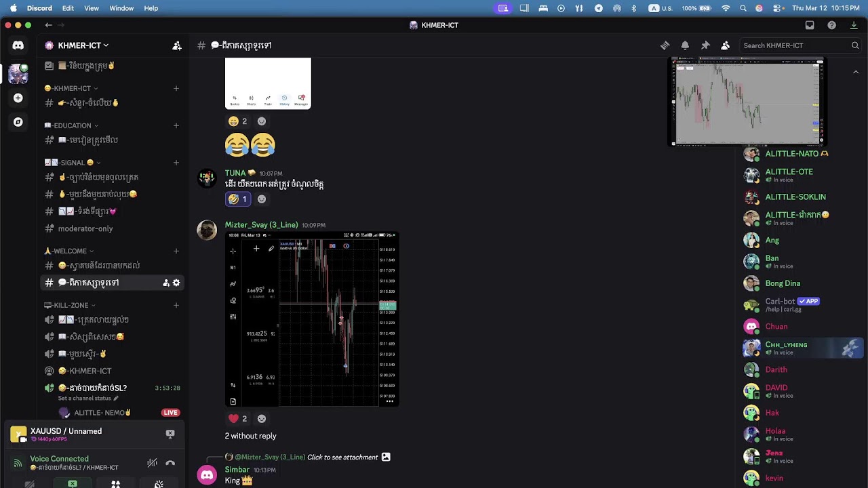This screenshot has width=868, height=488.
Task: Toggle the heart reaction on Mizter_Svay's image
Action: tap(238, 419)
